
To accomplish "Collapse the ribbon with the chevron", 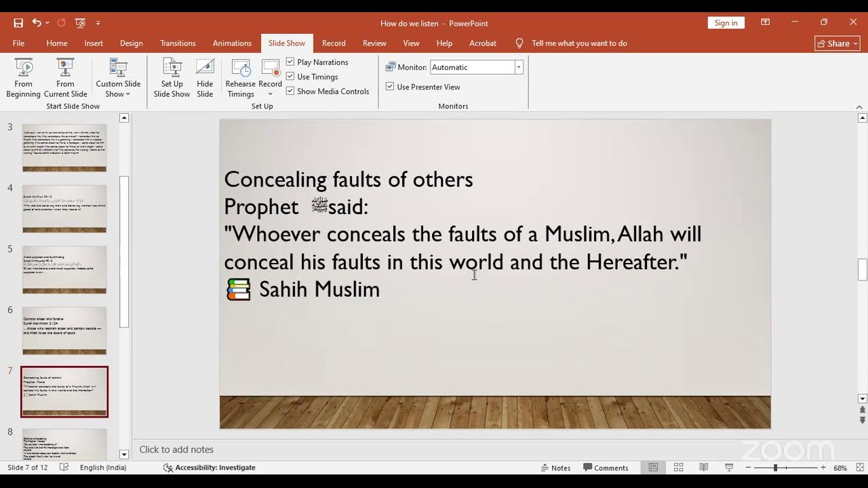I will [859, 107].
